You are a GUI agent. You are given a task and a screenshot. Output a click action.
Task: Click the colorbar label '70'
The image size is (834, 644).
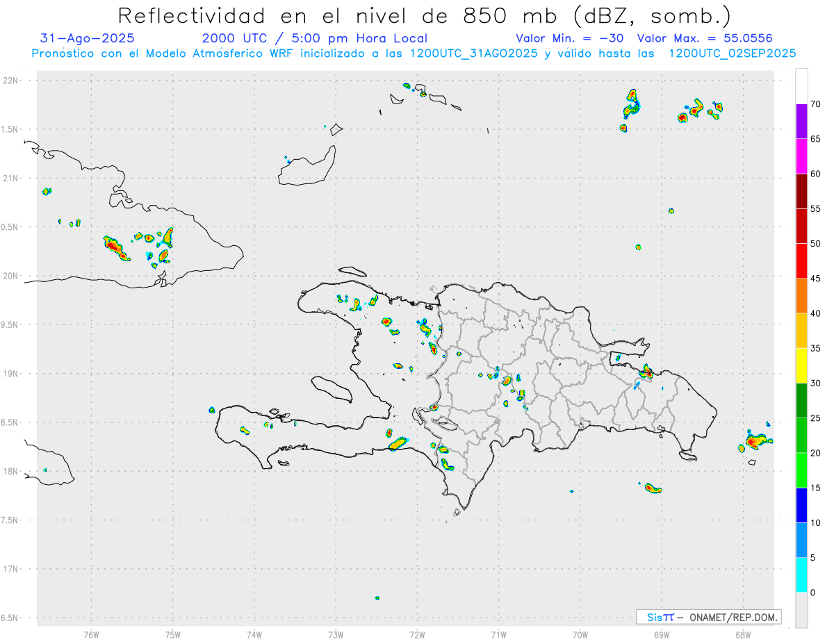point(816,104)
